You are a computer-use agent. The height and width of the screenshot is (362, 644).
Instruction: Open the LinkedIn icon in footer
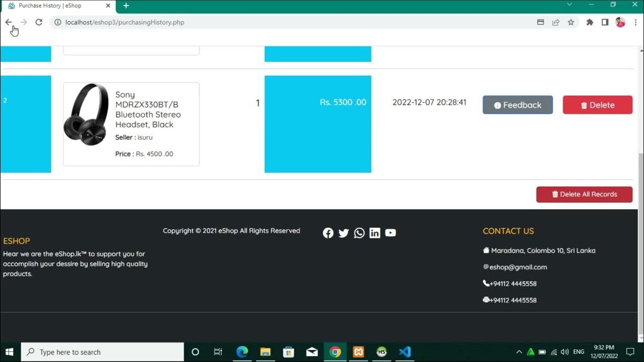(375, 233)
